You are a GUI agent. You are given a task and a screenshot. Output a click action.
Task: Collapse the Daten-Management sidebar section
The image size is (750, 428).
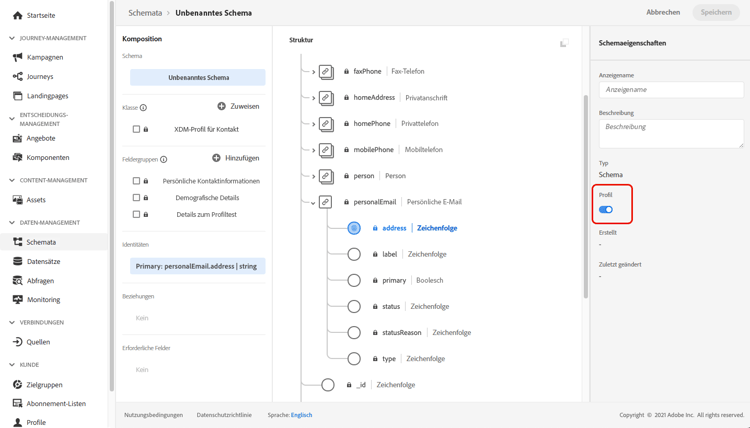[12, 223]
